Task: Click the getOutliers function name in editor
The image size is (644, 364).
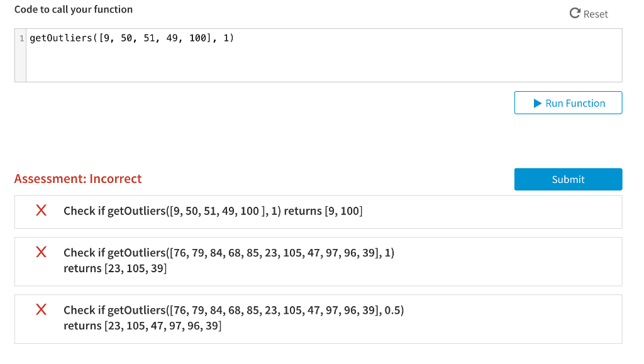Action: coord(61,38)
